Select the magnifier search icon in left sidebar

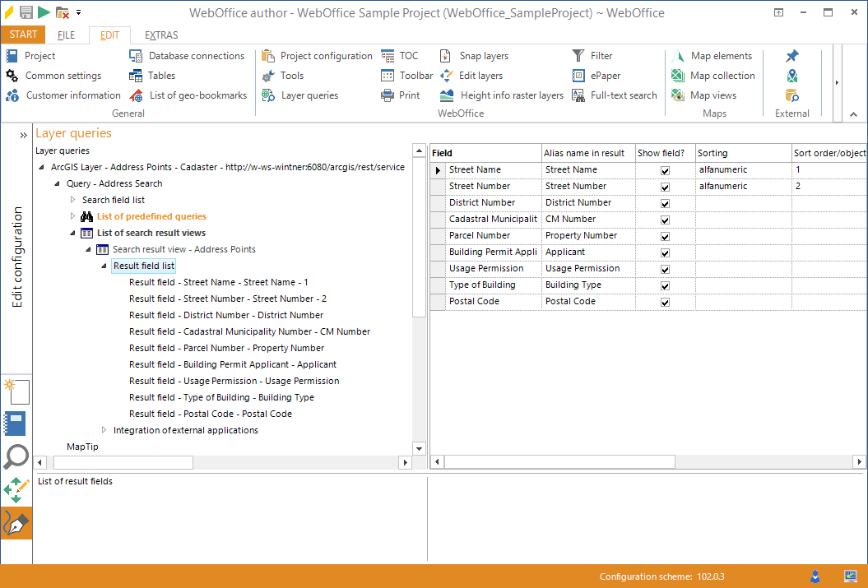(x=16, y=456)
